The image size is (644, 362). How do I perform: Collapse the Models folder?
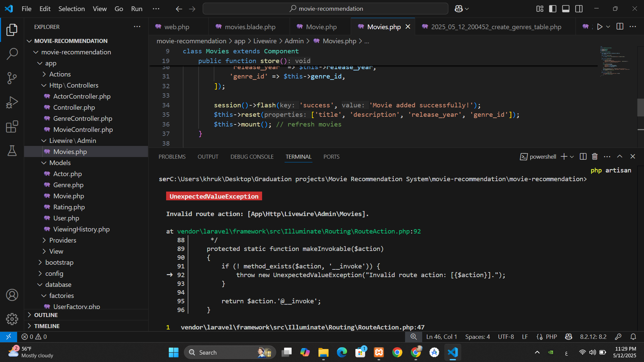tap(60, 163)
